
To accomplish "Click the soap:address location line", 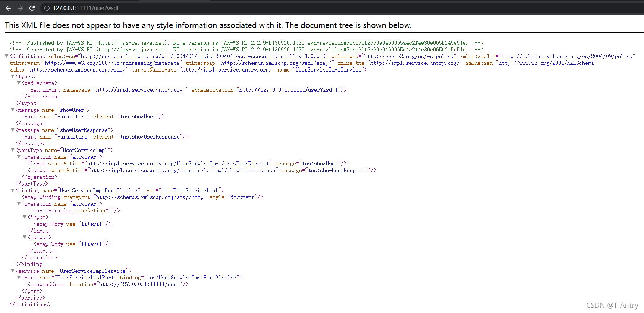I will pos(108,284).
